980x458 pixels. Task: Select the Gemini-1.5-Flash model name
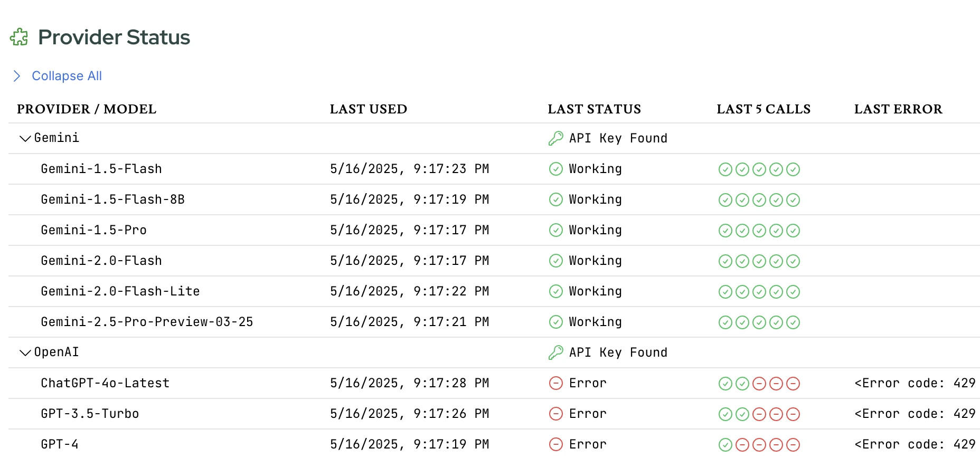point(101,169)
